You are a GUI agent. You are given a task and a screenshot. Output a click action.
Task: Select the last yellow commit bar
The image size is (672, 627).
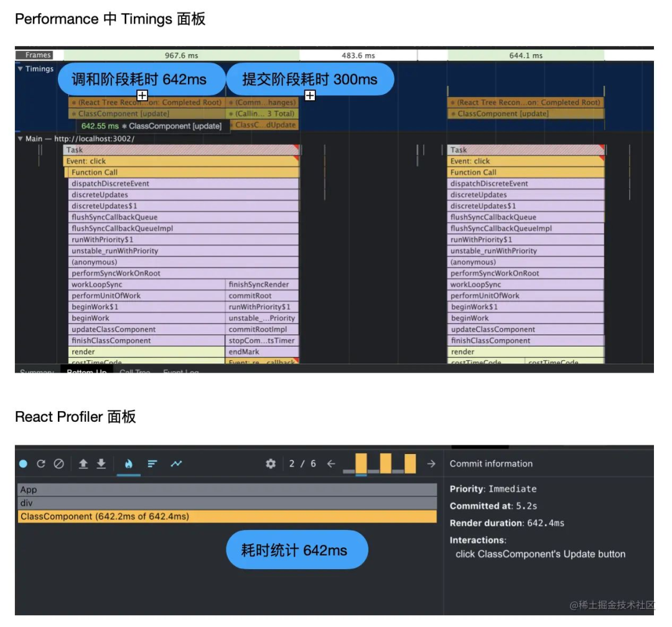coord(410,463)
